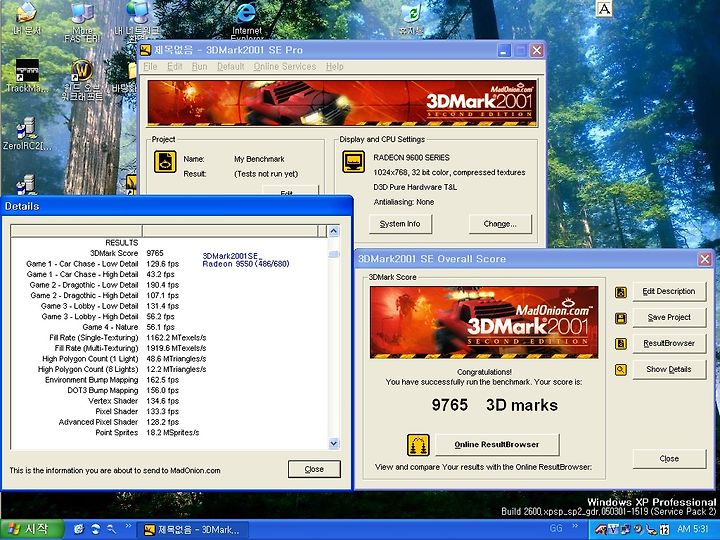This screenshot has width=720, height=540.
Task: Open the Help menu
Action: 335,67
